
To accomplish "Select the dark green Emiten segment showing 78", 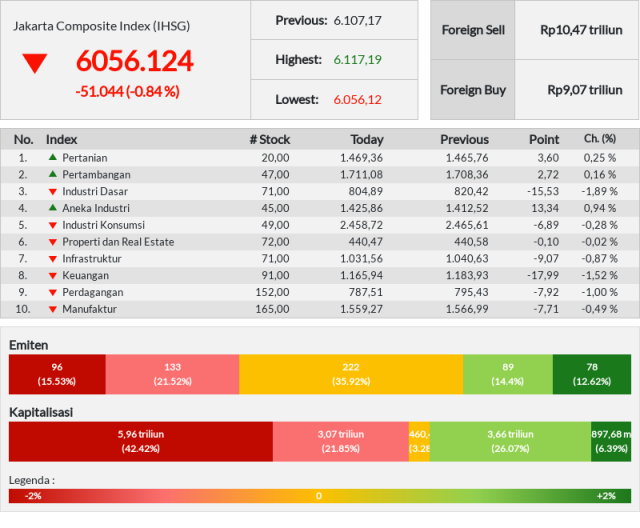I will (x=592, y=374).
